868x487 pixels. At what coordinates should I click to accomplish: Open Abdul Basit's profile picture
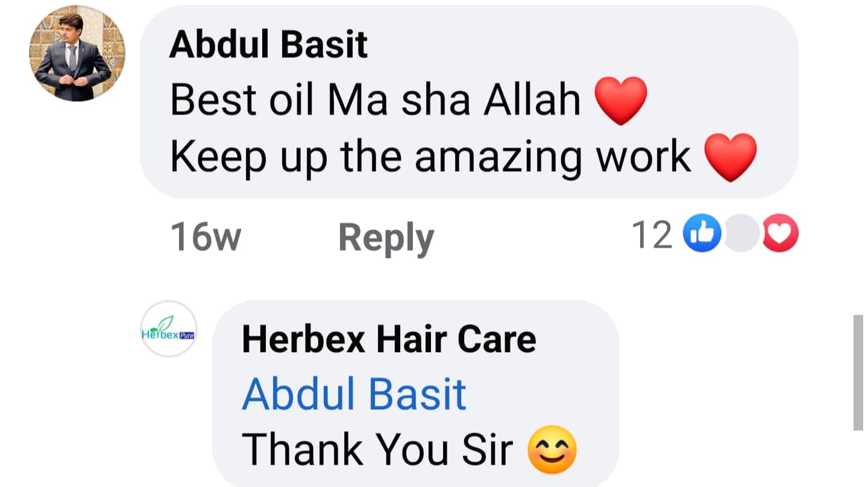pyautogui.click(x=77, y=53)
